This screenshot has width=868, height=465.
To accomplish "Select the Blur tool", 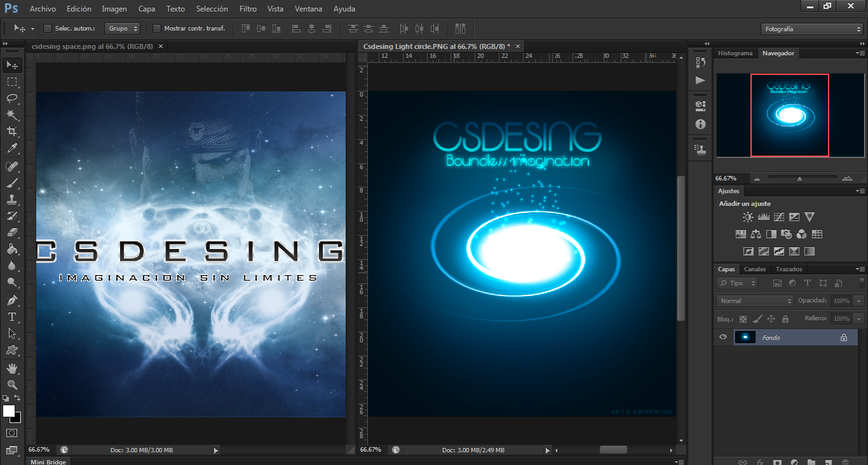I will [x=12, y=266].
